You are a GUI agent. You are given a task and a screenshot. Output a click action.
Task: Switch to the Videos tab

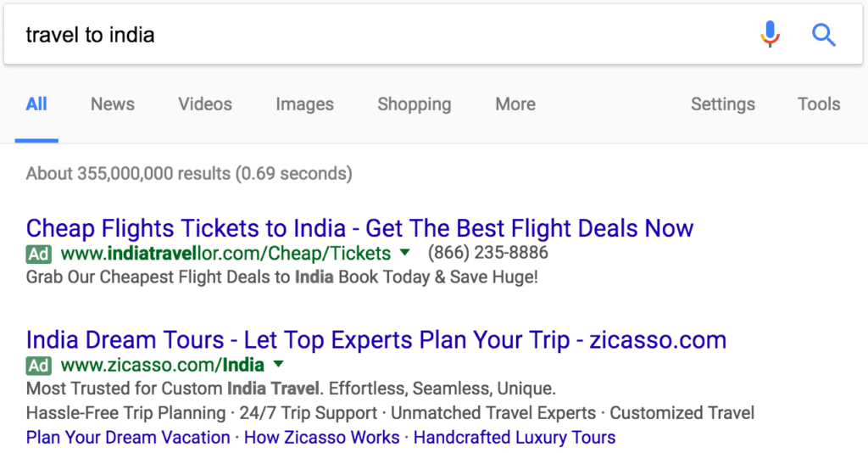pyautogui.click(x=205, y=104)
